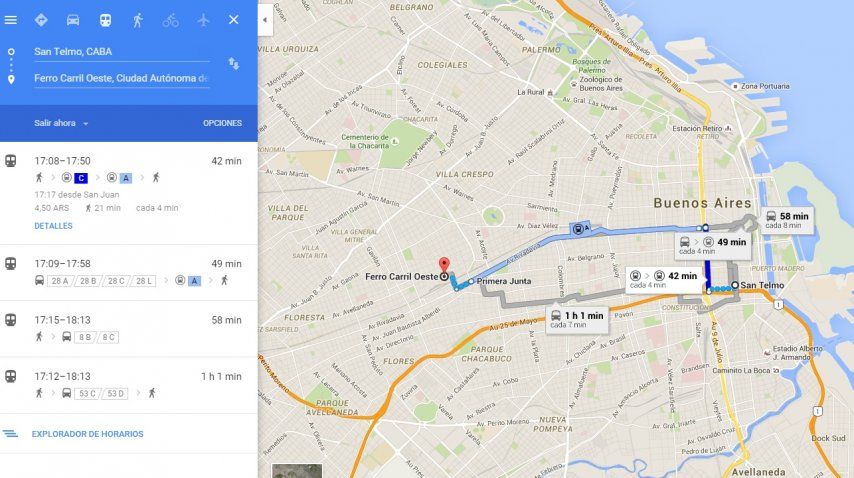Collapse the side panel using arrow tab
Viewport: 854px width, 478px height.
(x=265, y=20)
